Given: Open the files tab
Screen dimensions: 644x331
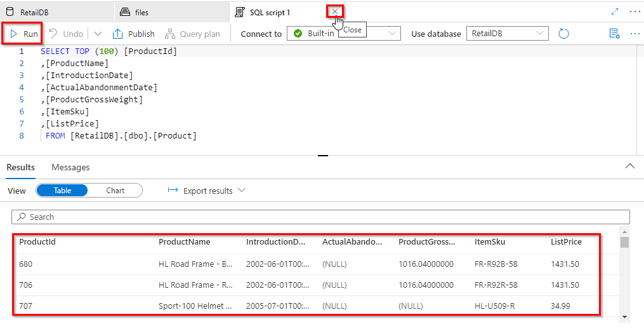Looking at the screenshot, I should point(141,12).
